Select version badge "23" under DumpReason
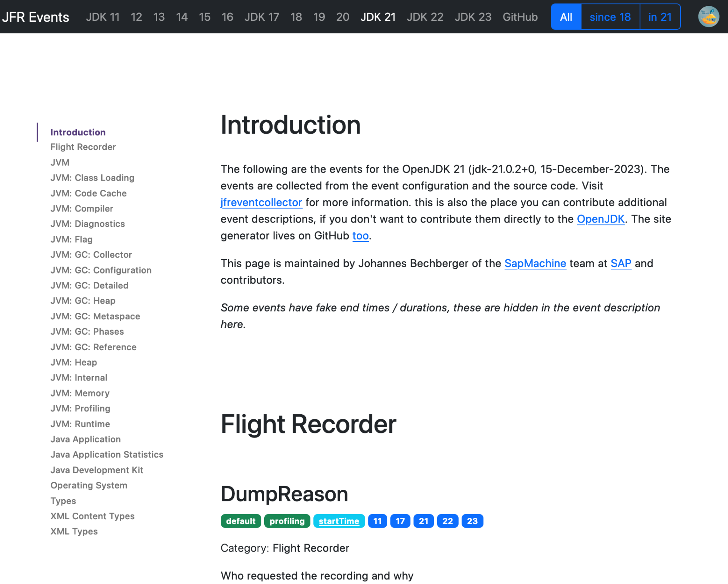728x584 pixels. [x=472, y=521]
